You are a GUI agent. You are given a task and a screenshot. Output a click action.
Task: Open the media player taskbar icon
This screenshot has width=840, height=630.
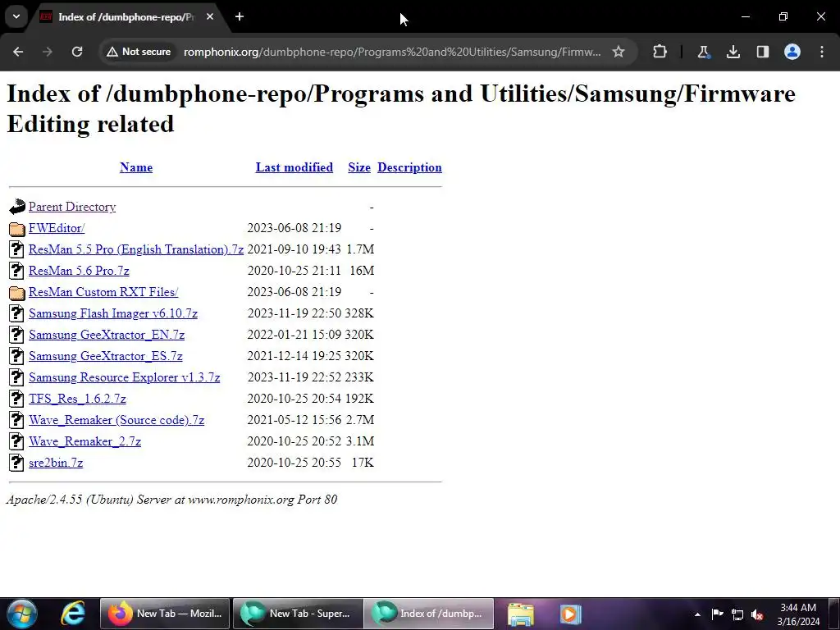[x=570, y=614]
